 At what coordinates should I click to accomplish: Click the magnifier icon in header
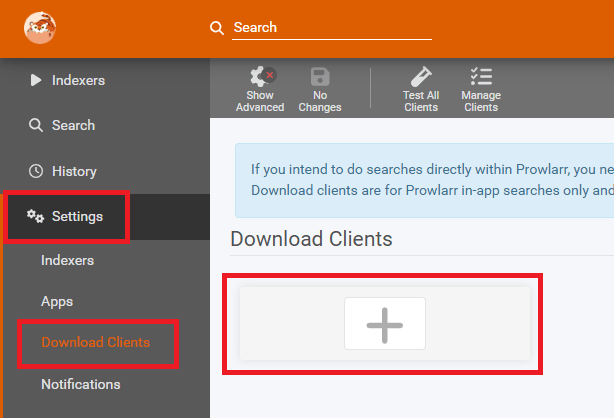coord(217,28)
